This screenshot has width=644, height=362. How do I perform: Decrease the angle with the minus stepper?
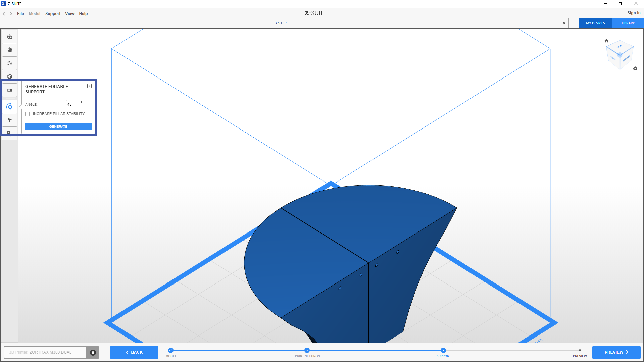click(x=81, y=106)
